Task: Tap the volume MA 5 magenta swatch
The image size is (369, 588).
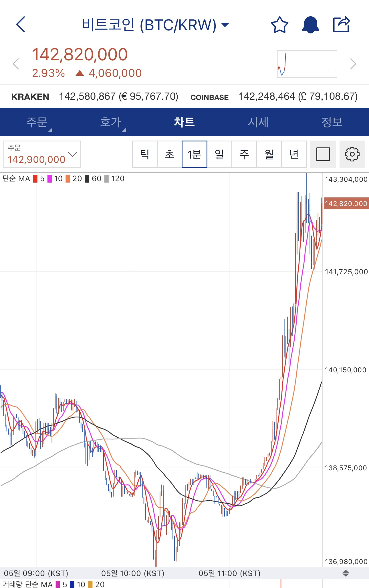Action: (x=58, y=585)
